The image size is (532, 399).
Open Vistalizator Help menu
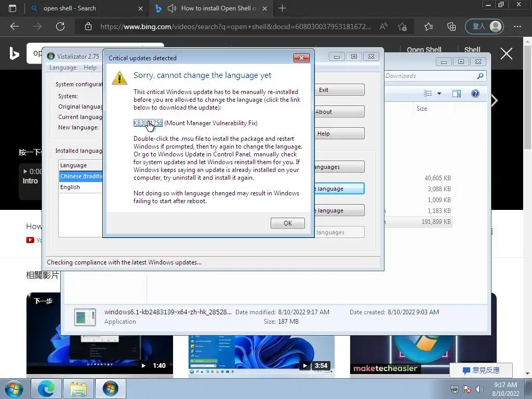point(90,68)
